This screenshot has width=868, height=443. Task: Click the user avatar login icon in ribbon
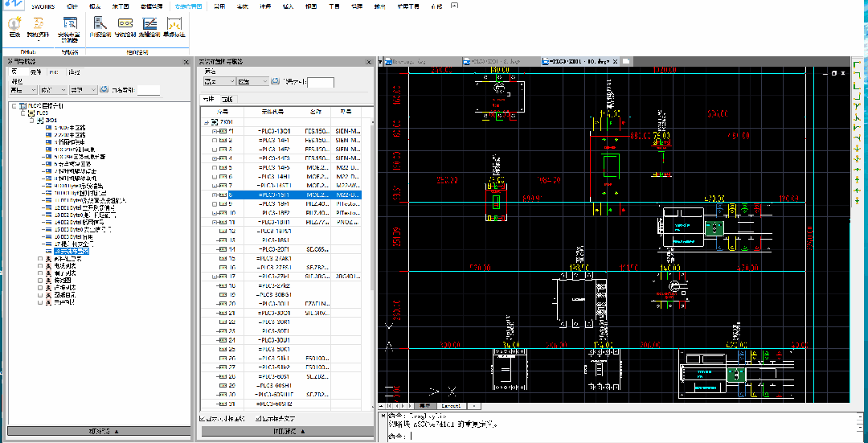point(14,24)
